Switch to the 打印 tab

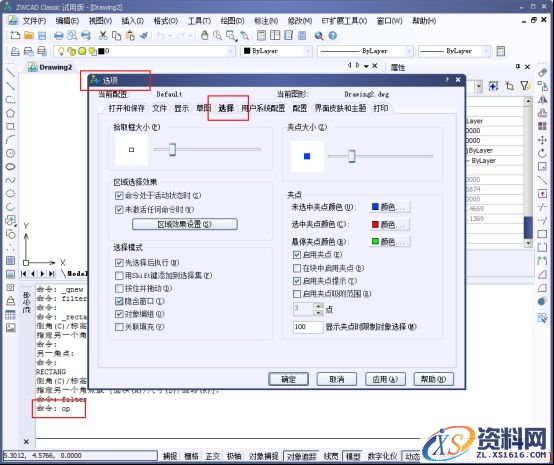click(381, 108)
